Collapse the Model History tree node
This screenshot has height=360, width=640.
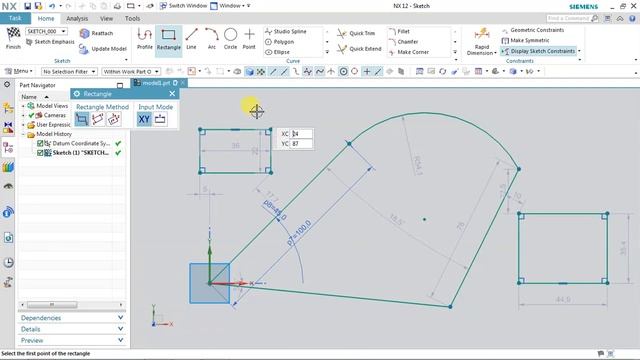tap(23, 134)
